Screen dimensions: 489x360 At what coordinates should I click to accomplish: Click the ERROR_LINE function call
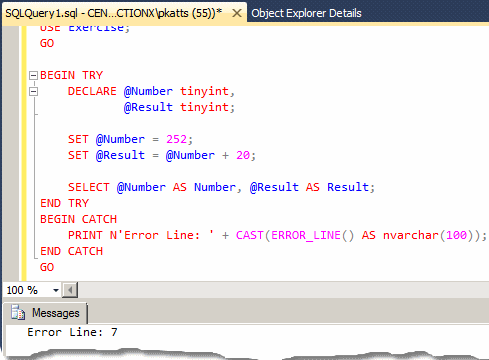click(312, 235)
